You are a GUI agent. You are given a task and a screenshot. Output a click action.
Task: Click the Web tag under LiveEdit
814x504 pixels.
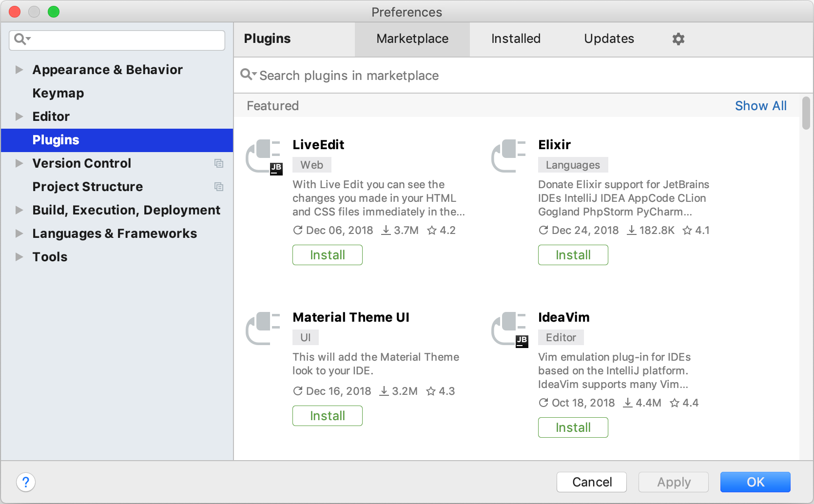coord(312,165)
